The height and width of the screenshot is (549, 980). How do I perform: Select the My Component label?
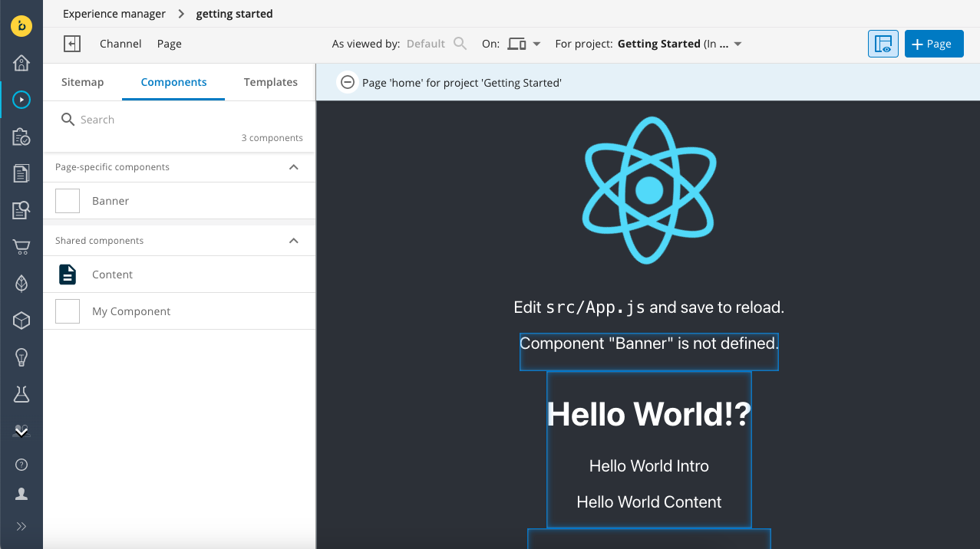(x=131, y=311)
